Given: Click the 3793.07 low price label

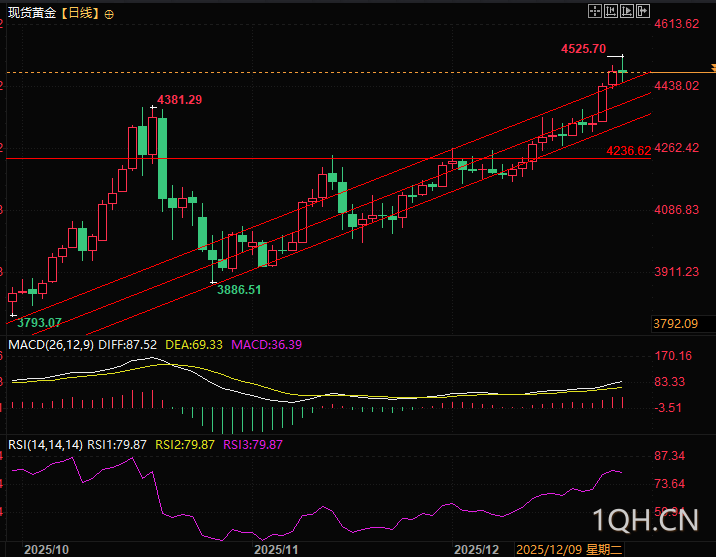Looking at the screenshot, I should click(x=39, y=322).
